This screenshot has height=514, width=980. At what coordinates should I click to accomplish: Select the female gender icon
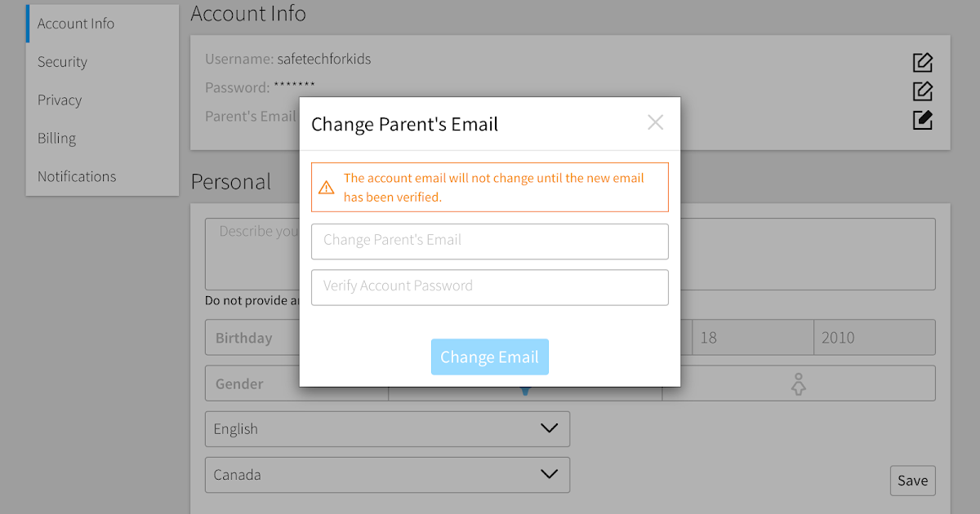(x=798, y=383)
